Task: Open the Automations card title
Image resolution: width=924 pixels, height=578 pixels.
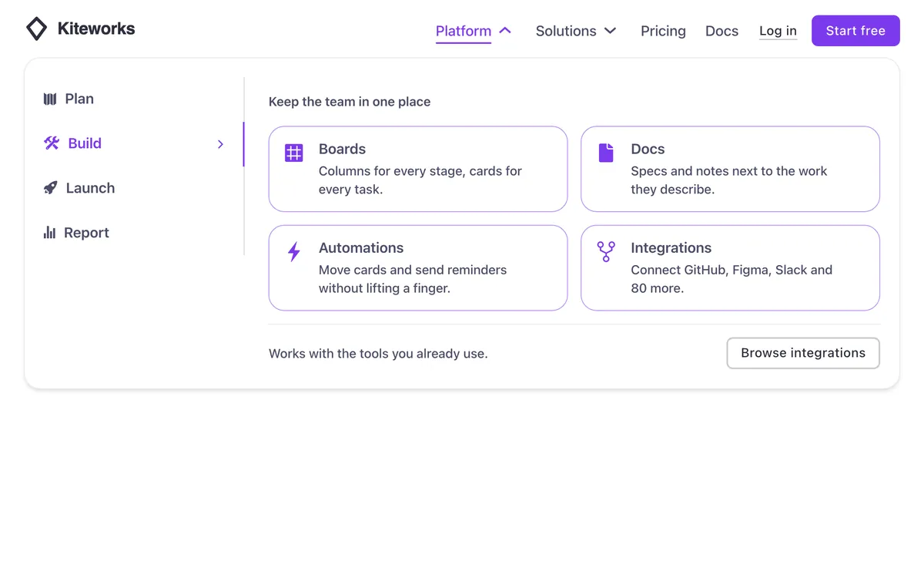Action: (361, 247)
